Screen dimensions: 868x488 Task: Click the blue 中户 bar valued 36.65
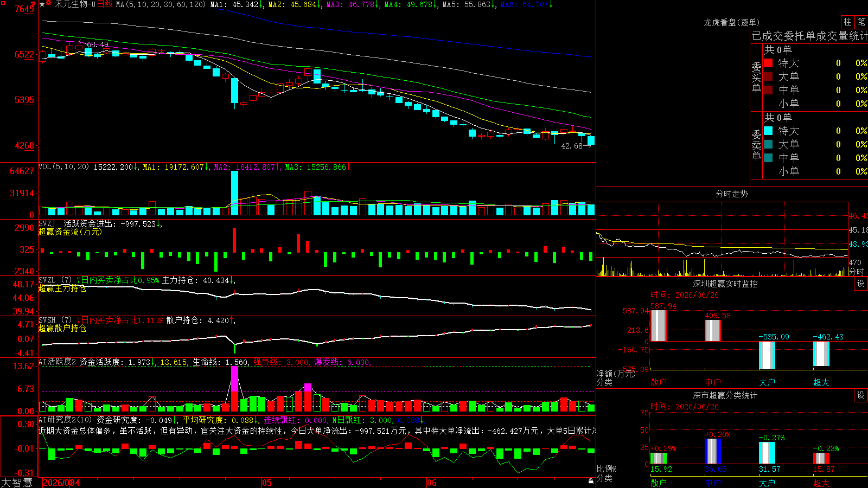713,451
